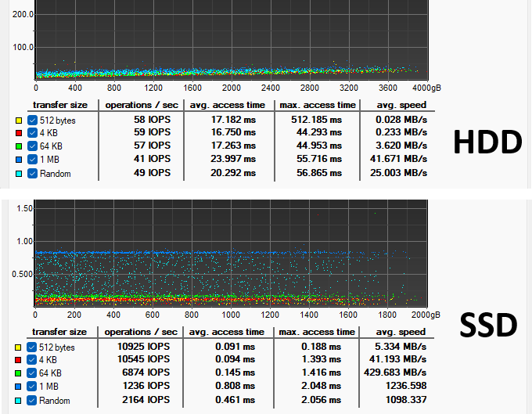This screenshot has width=532, height=414.
Task: Click the yellow 512 bytes swatch in HDD panel
Action: click(19, 121)
